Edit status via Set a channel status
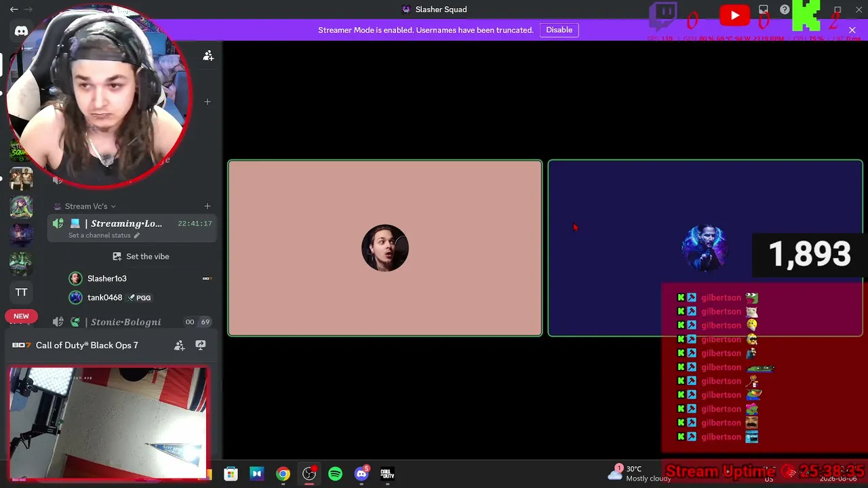This screenshot has height=488, width=868. click(104, 235)
